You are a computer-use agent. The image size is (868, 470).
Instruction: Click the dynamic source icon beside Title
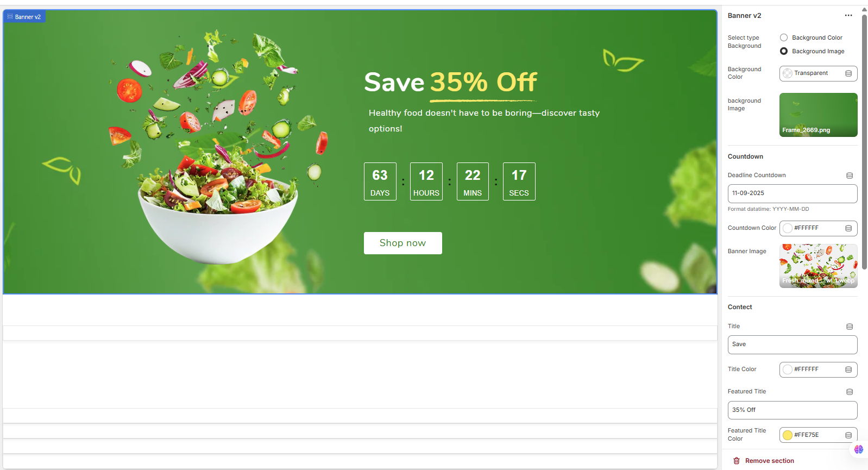[850, 327]
